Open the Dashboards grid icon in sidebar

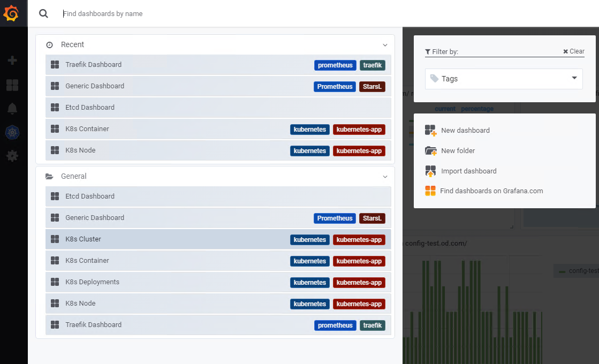(x=12, y=85)
